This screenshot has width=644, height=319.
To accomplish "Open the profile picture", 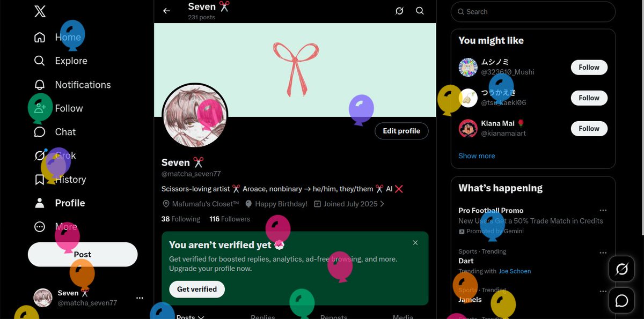I will (195, 116).
